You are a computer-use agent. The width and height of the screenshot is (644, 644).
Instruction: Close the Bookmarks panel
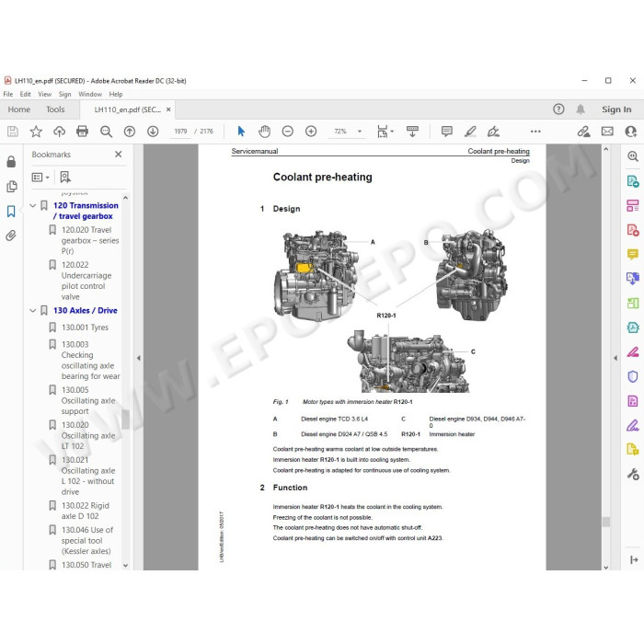tap(119, 155)
